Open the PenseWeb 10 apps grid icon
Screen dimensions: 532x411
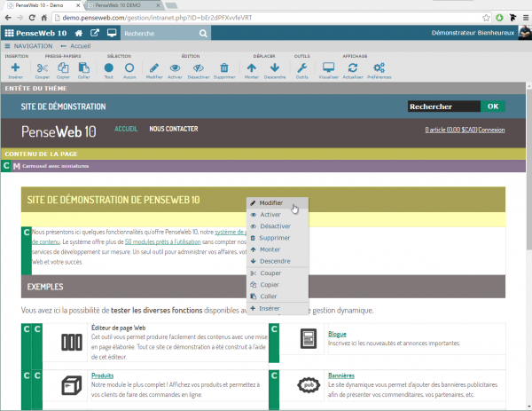9,33
